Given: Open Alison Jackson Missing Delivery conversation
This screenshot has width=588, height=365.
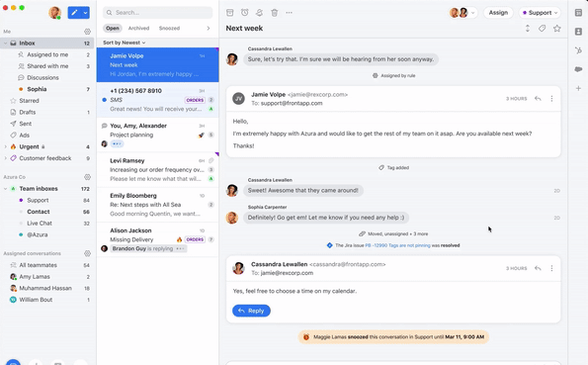Looking at the screenshot, I should point(157,239).
